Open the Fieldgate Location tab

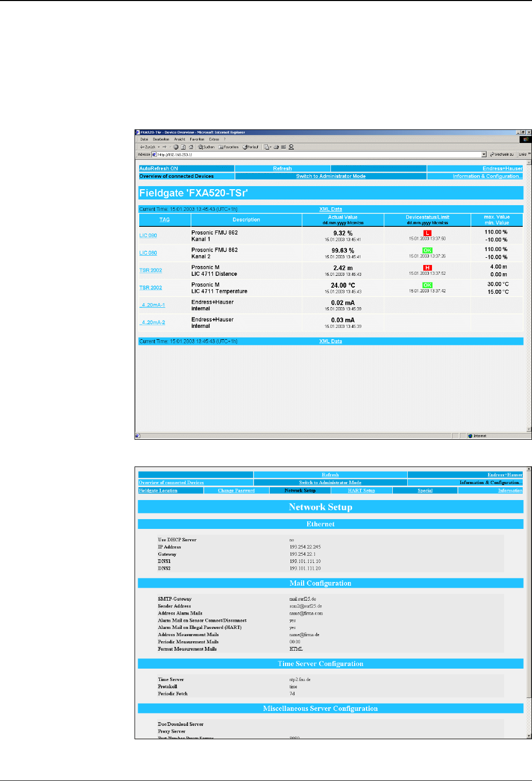click(x=158, y=490)
